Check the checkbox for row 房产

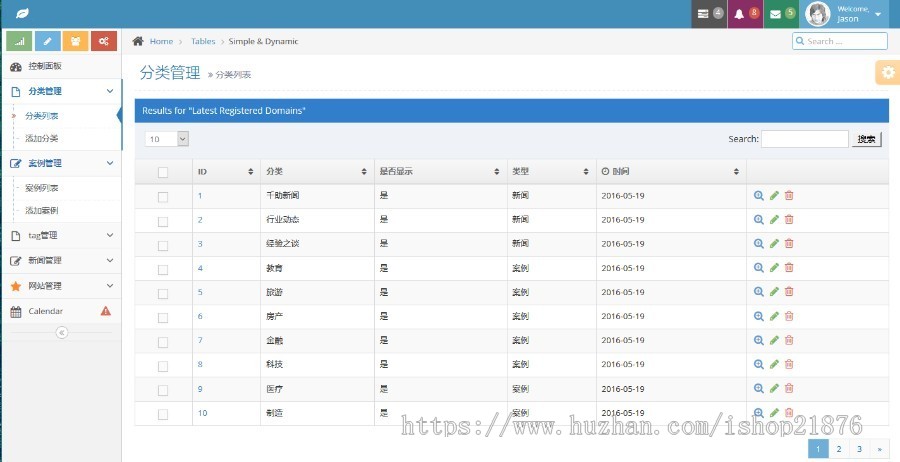click(x=163, y=318)
